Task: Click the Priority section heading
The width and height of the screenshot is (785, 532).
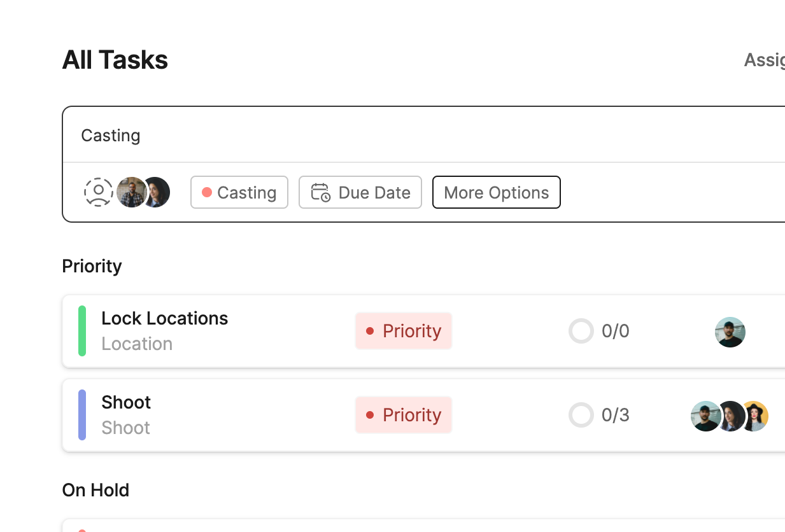Action: pos(92,266)
